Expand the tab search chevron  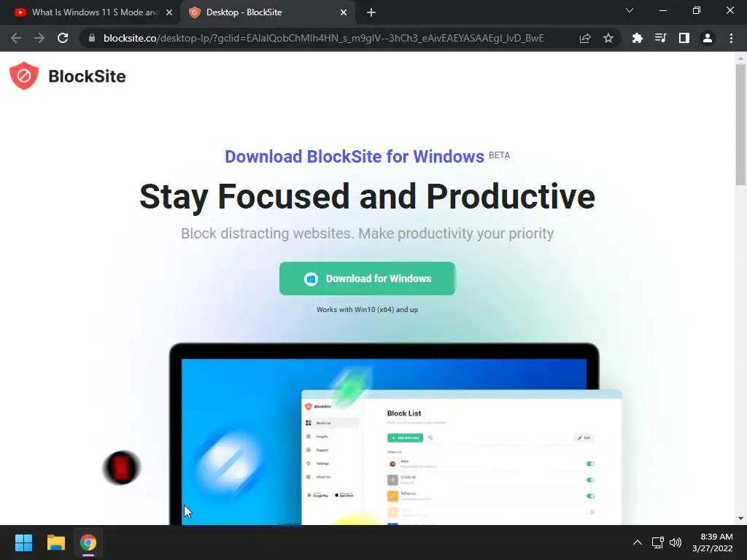(x=630, y=10)
